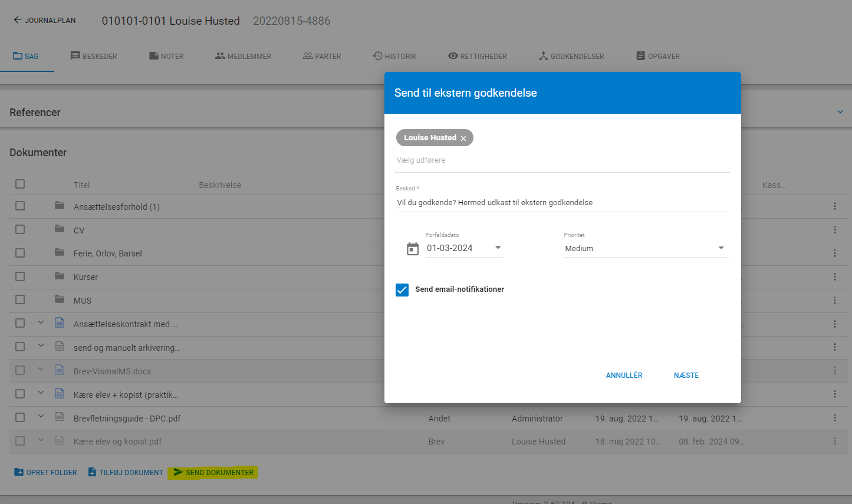Remove Louise Husted chip with the x icon
The height and width of the screenshot is (504, 852).
463,139
